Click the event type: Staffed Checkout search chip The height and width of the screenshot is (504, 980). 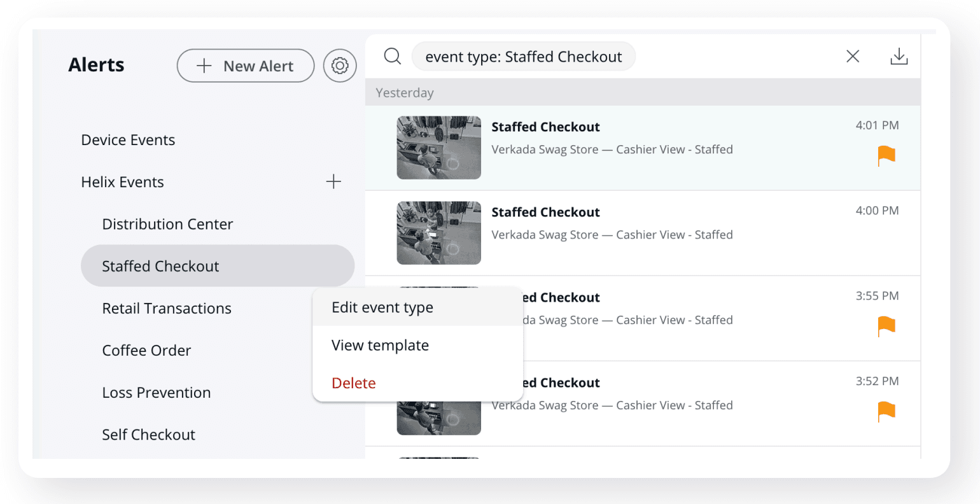coord(523,57)
